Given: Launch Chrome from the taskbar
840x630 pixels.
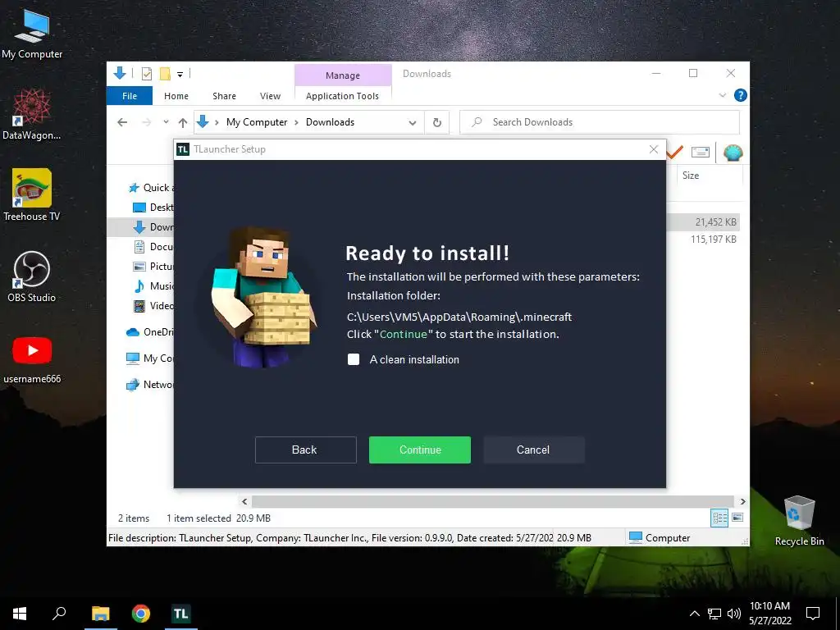Looking at the screenshot, I should (141, 614).
